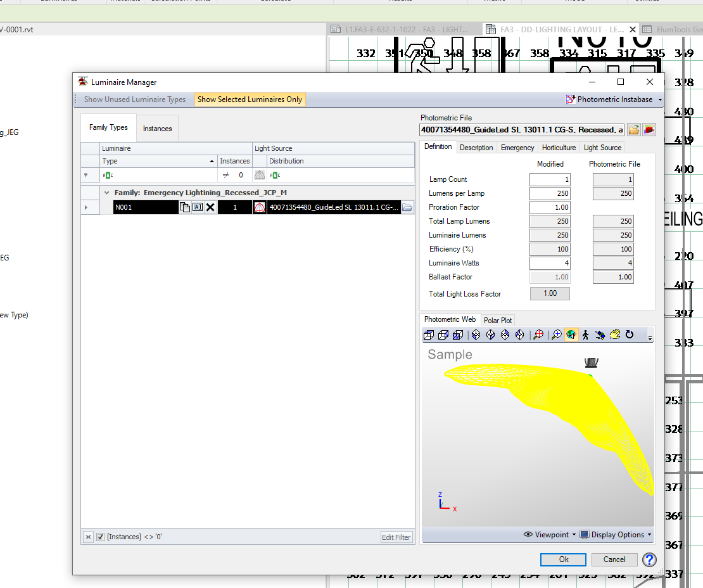This screenshot has width=703, height=588.
Task: Open the Viewpoint dropdown
Action: [x=548, y=534]
